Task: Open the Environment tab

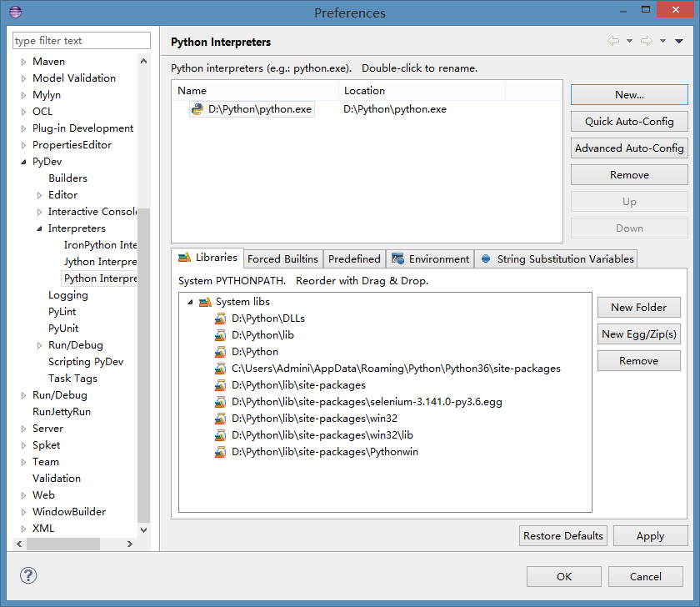Action: tap(430, 258)
